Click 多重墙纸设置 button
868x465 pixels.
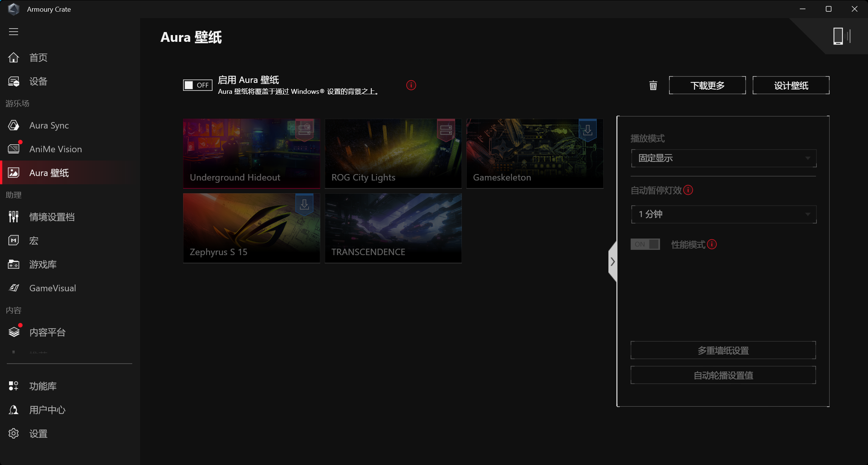click(723, 350)
